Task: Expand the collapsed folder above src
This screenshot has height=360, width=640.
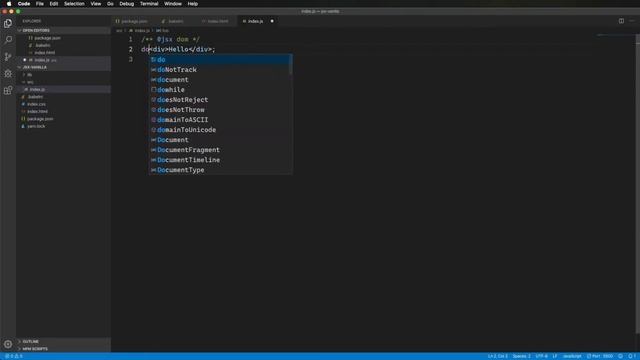Action: tap(63, 75)
